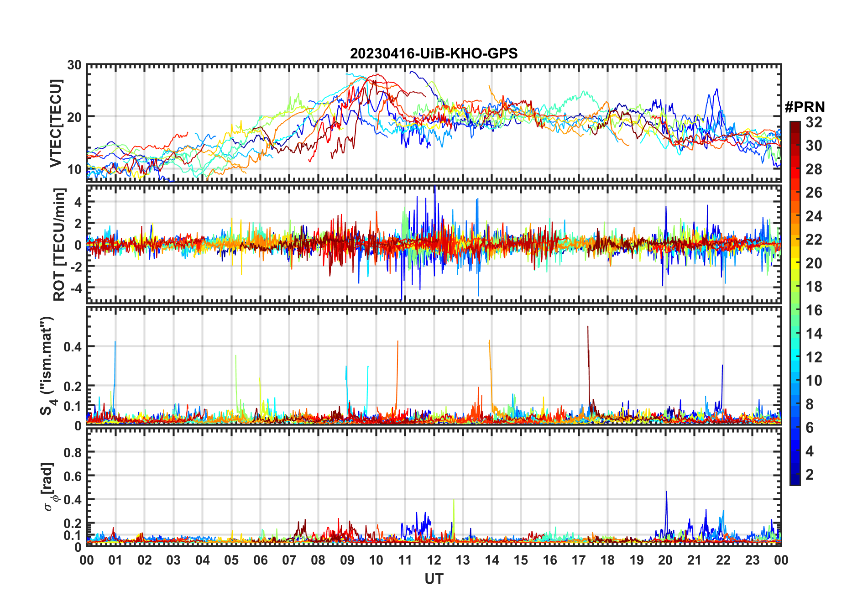Click the S4 axis tick value 0.1

tap(73, 406)
